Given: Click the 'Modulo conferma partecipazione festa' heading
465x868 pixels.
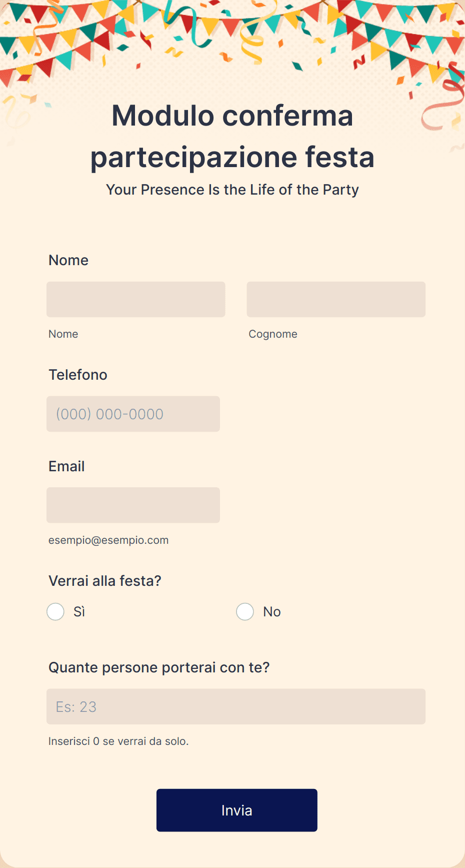Looking at the screenshot, I should click(232, 136).
